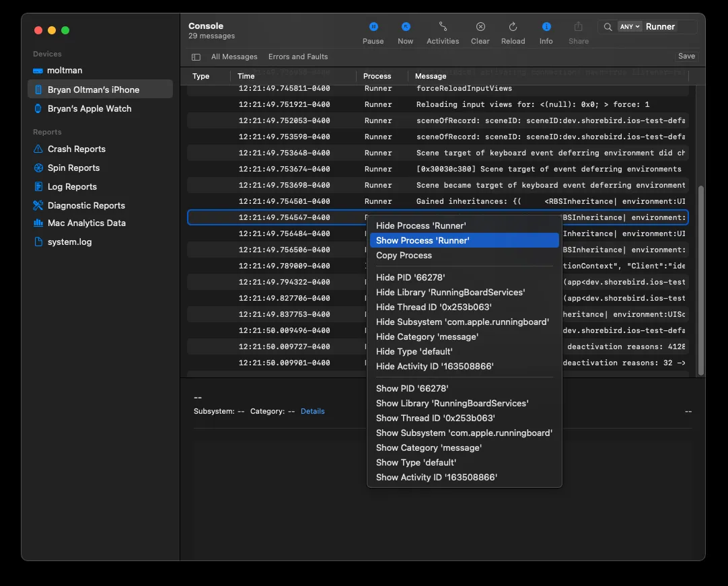
Task: Choose Hide Library 'RunningBoardServices'
Action: 464,293
